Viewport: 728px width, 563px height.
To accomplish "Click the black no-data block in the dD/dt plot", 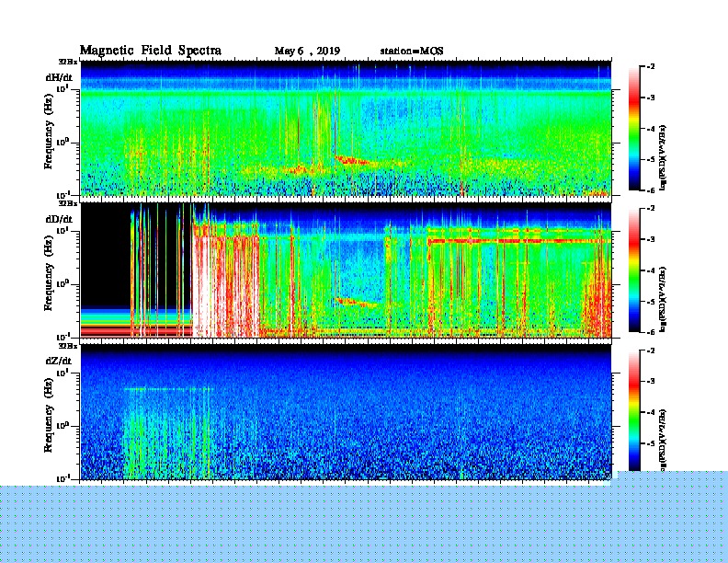I will pyautogui.click(x=106, y=256).
